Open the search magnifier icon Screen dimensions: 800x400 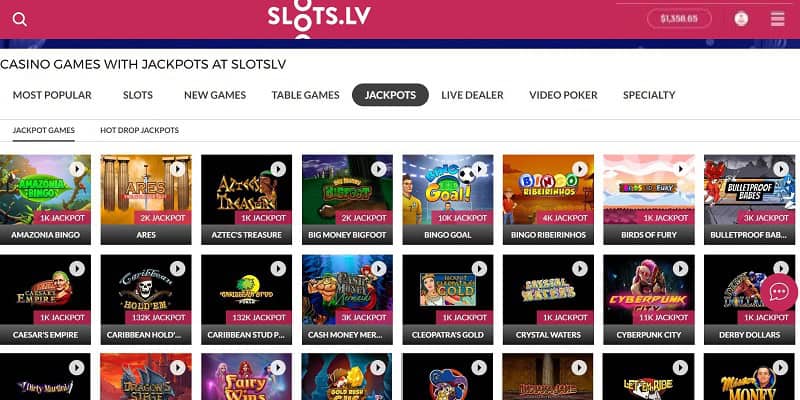19,19
